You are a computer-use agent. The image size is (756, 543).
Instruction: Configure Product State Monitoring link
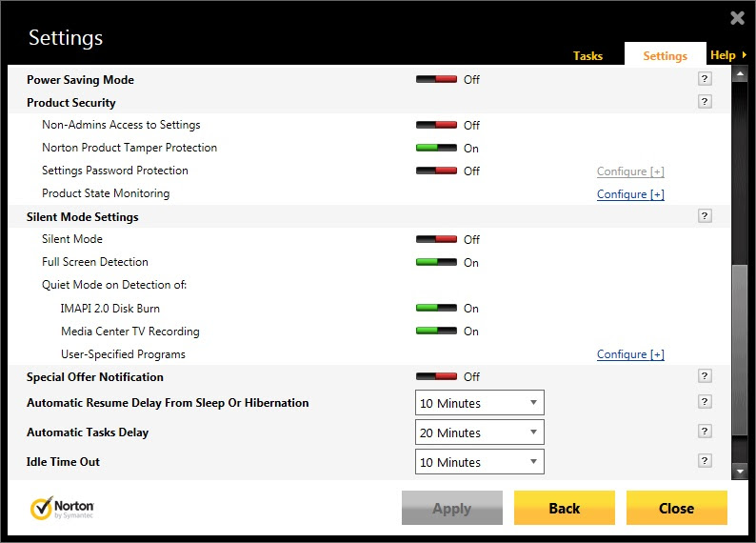click(x=630, y=193)
